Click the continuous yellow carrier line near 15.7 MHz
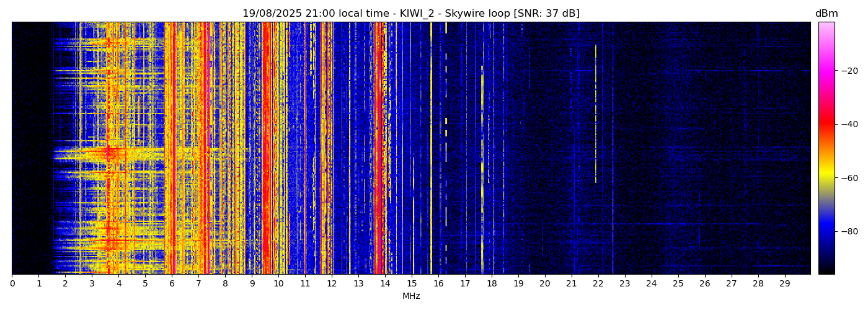Viewport: 868px width, 310px height. click(x=431, y=149)
